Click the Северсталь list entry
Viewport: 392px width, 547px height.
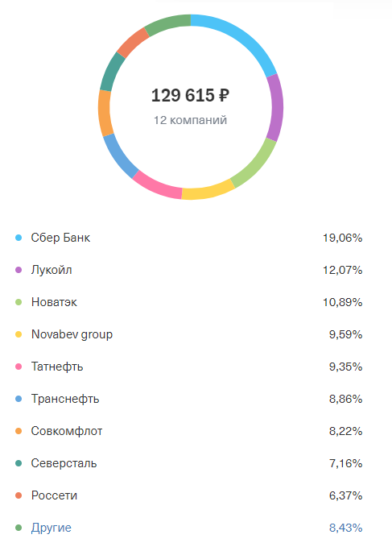(x=64, y=463)
